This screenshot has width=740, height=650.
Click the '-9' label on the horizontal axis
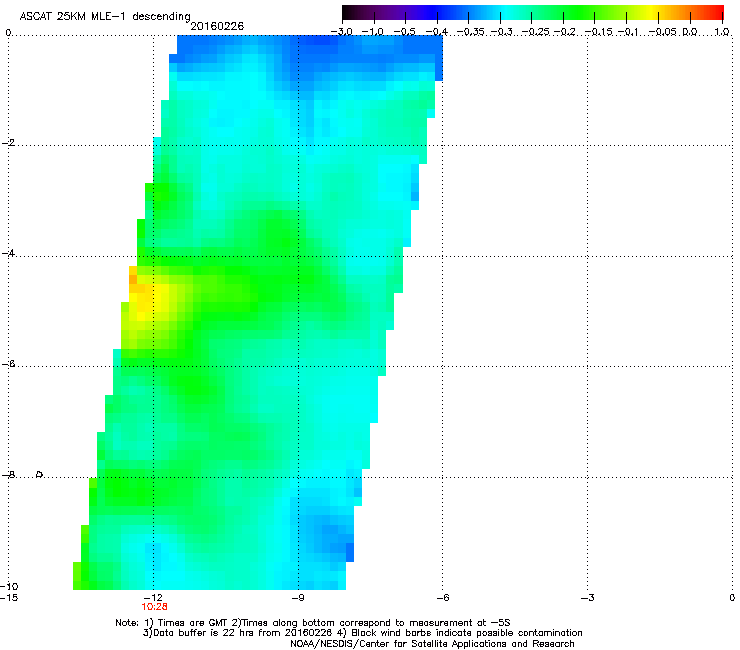coord(298,598)
